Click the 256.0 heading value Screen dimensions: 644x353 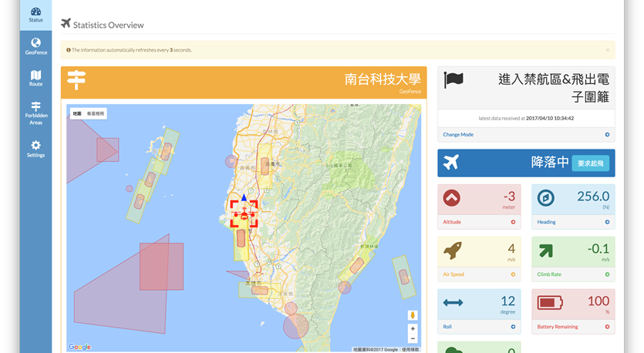coord(593,197)
